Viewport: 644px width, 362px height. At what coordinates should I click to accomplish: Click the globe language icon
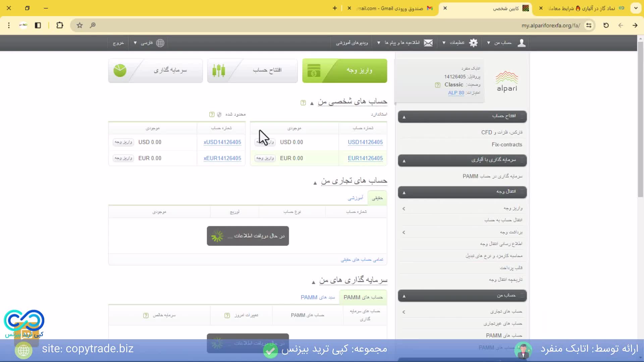pyautogui.click(x=160, y=43)
